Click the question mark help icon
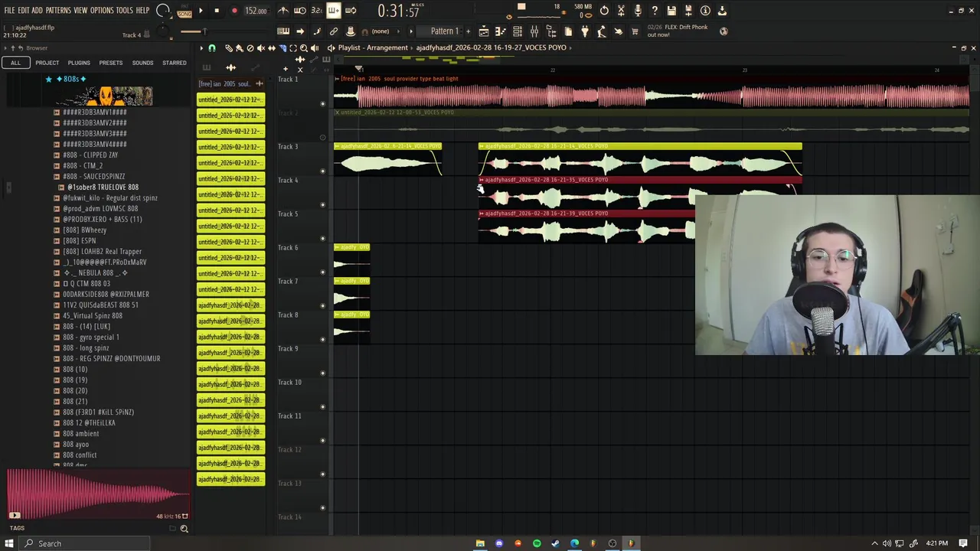Screen dimensions: 980x551 pyautogui.click(x=655, y=11)
